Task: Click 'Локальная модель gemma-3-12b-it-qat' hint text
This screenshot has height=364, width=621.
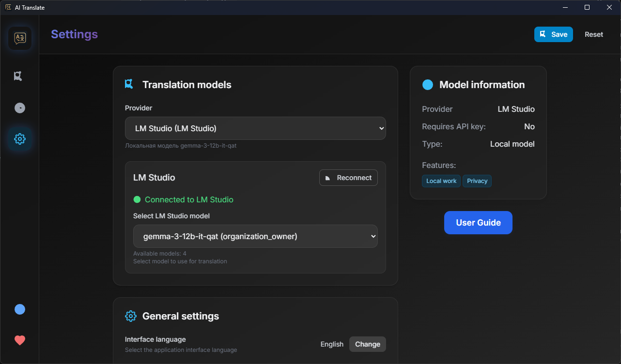Action: pos(181,146)
